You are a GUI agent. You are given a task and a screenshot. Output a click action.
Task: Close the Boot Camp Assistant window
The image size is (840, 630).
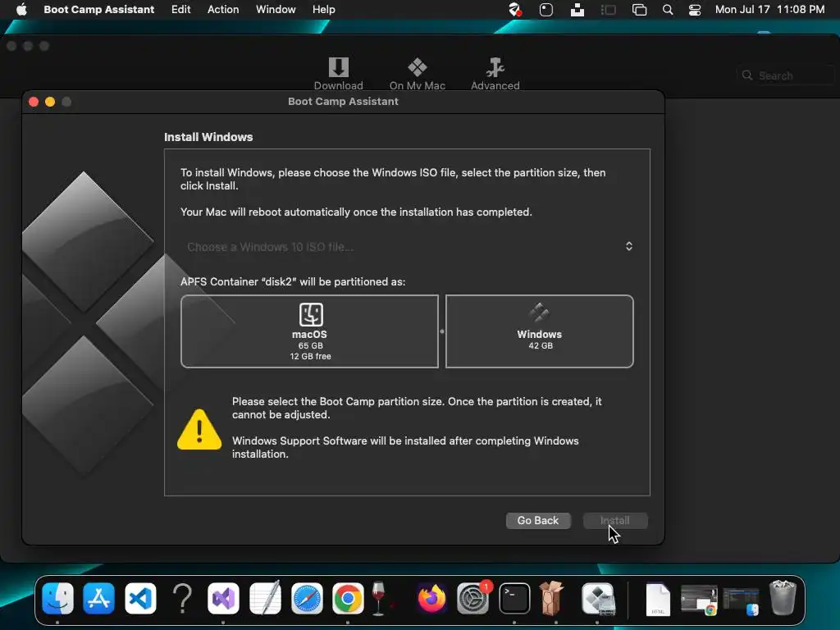point(33,102)
